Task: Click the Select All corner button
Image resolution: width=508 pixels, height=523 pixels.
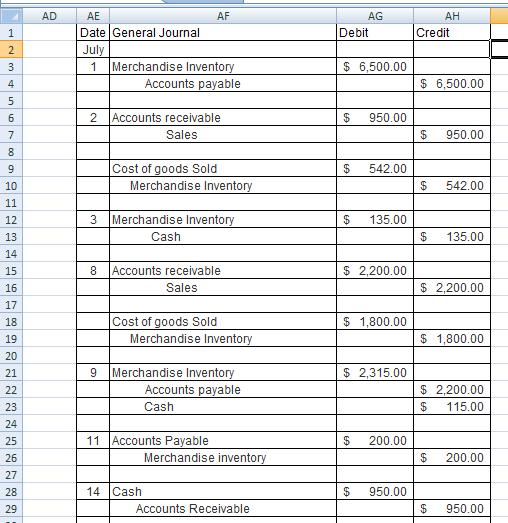Action: 11,16
